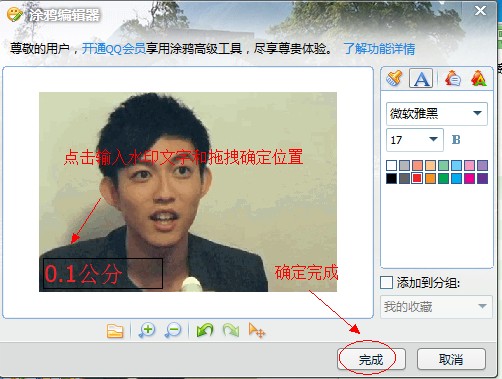Pick the light purple color swatch
This screenshot has width=502, height=379.
[x=482, y=165]
